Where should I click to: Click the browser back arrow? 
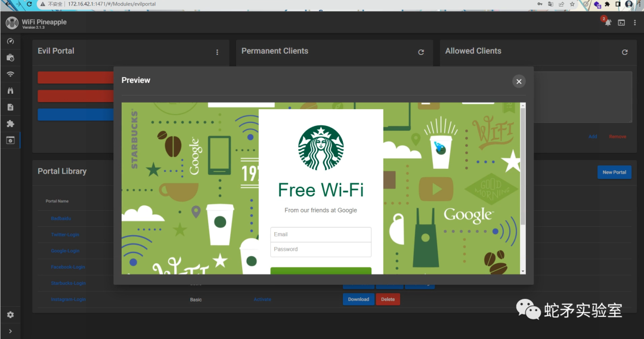point(8,4)
